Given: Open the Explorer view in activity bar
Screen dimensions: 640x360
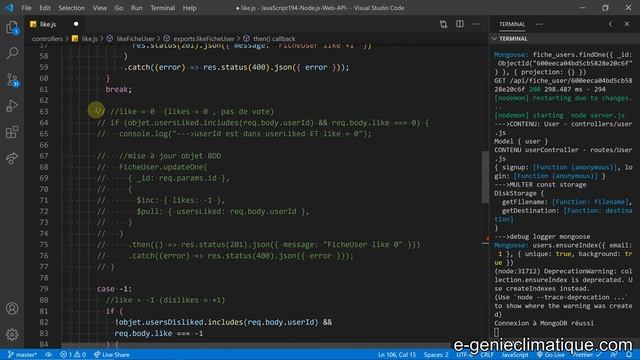Looking at the screenshot, I should click(12, 28).
